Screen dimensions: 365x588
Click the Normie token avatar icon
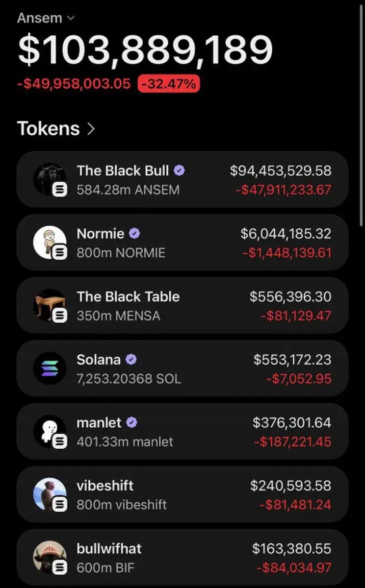point(50,243)
